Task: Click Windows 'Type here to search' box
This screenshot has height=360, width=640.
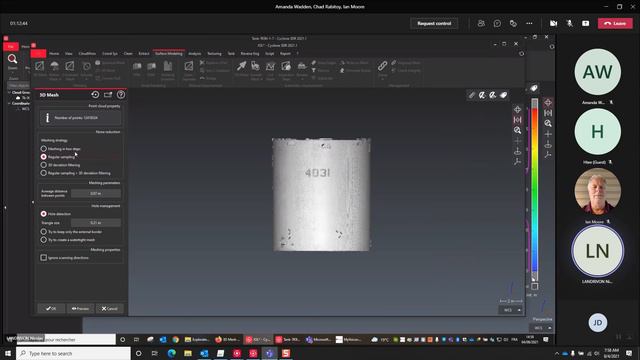Action: click(73, 353)
